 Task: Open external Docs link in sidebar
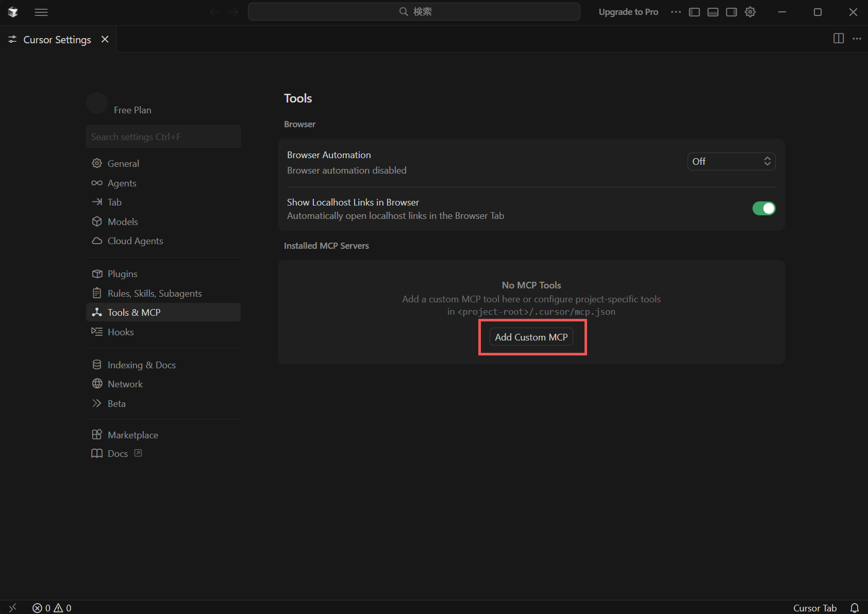pos(118,454)
